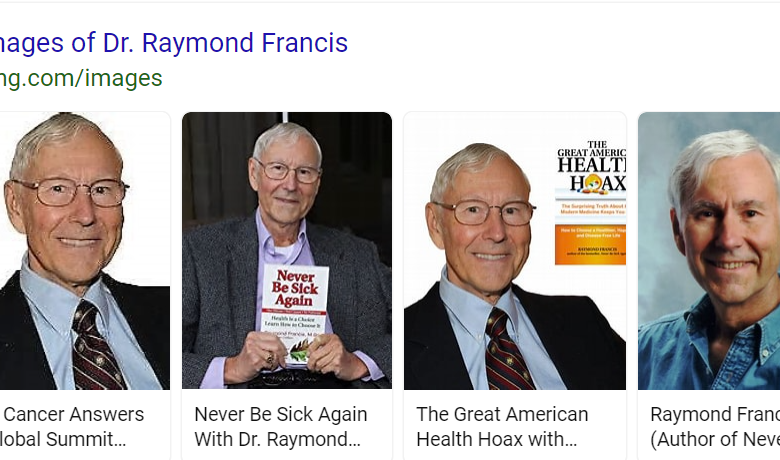Open the Cancer Answers Global Summit photo thumbnail
The image size is (780, 460).
point(85,251)
